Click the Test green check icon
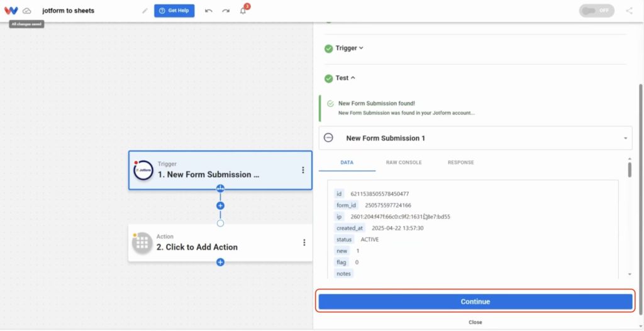Screen dimensions: 644x331 coord(328,79)
